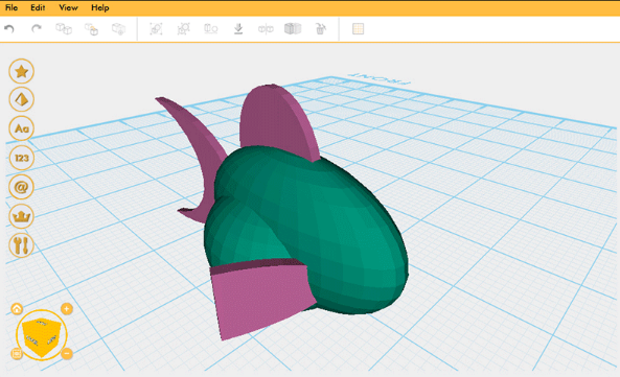620x377 pixels.
Task: Open the Edit menu
Action: tap(38, 8)
